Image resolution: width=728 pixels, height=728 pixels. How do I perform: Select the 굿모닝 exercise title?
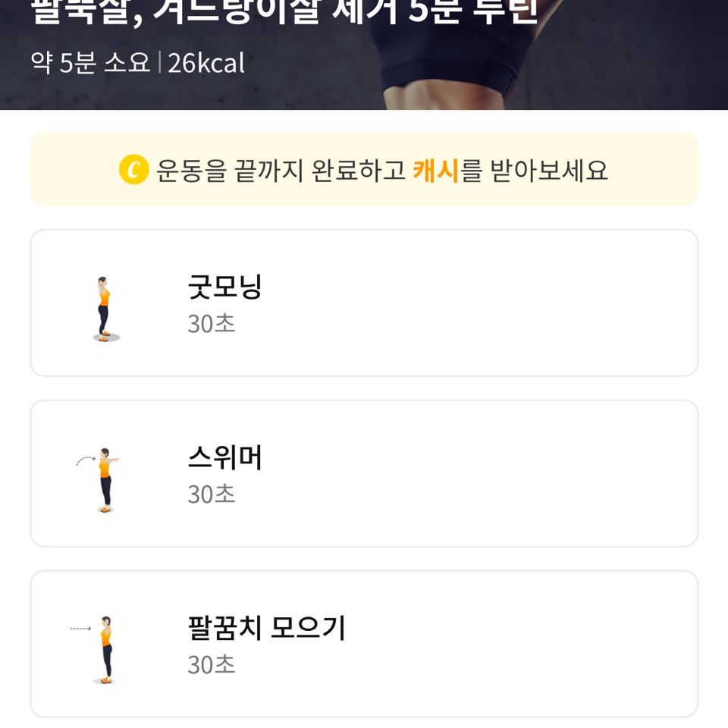[x=224, y=287]
